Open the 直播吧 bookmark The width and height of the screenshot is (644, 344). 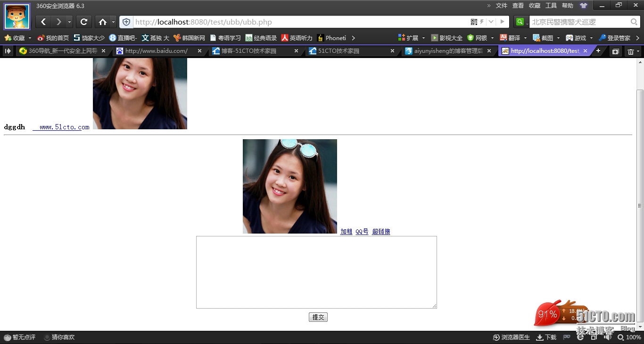[x=124, y=38]
